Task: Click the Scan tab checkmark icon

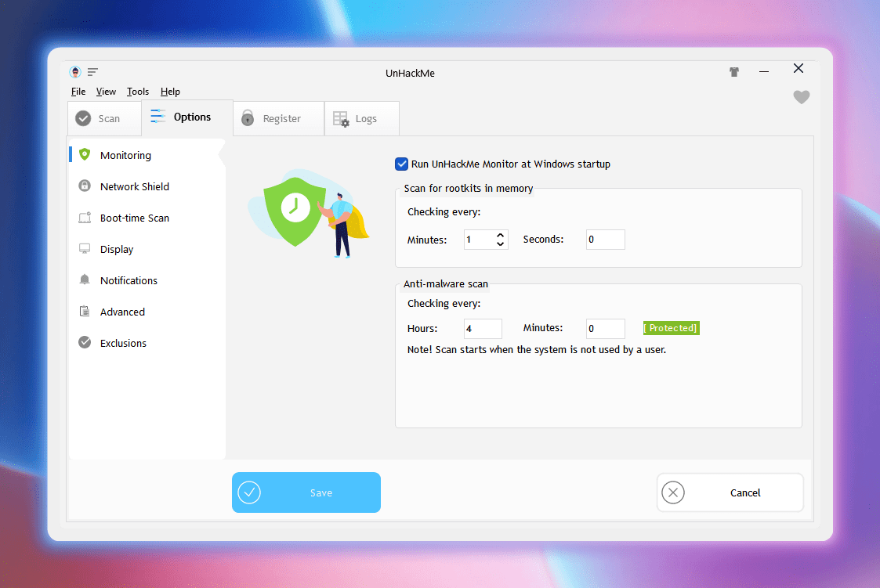Action: point(83,118)
